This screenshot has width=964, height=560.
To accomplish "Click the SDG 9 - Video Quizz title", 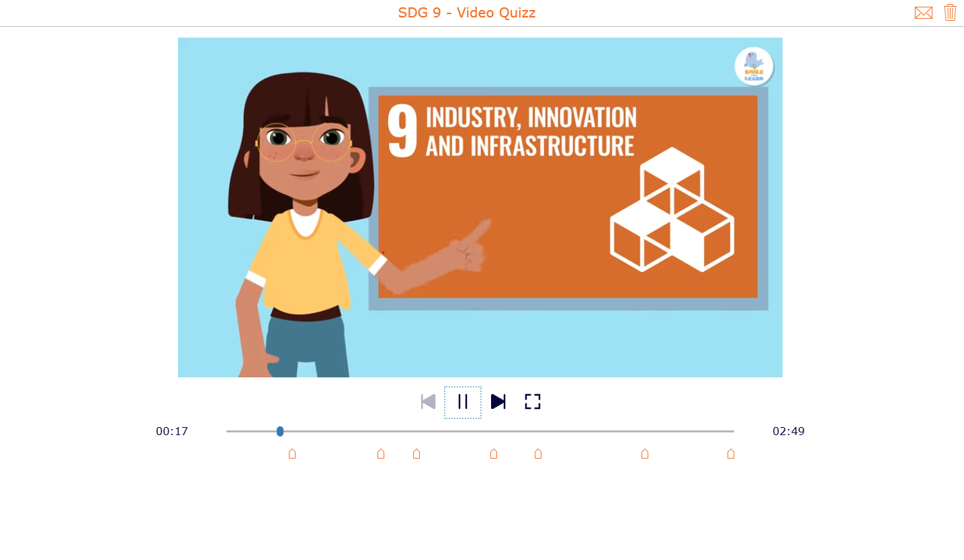I will point(467,13).
